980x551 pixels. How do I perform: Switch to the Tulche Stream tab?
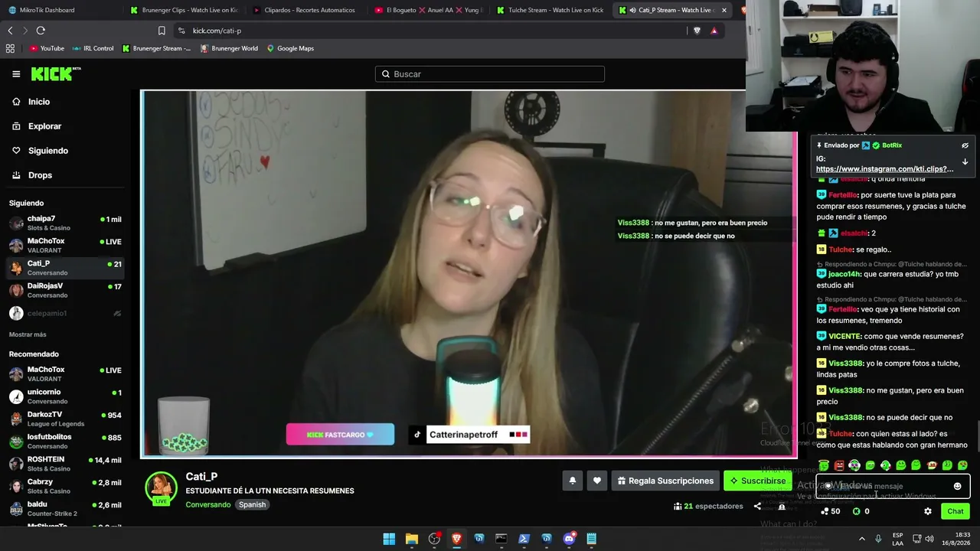[x=551, y=10]
